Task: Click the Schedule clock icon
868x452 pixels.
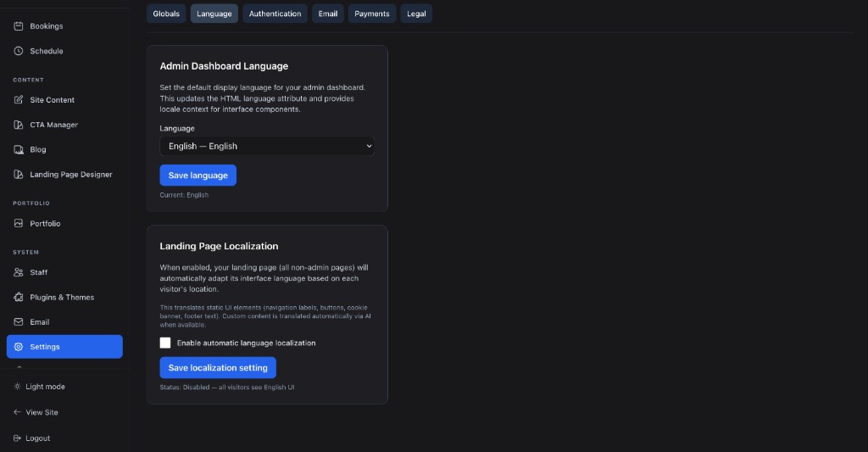Action: pyautogui.click(x=19, y=51)
